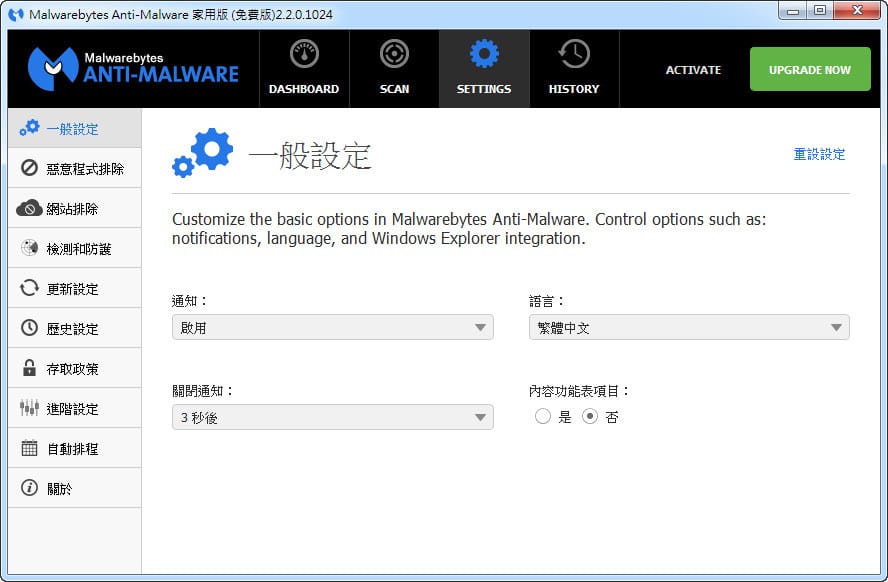
Task: Click the radar icon for 檢測和防護
Action: tap(29, 248)
